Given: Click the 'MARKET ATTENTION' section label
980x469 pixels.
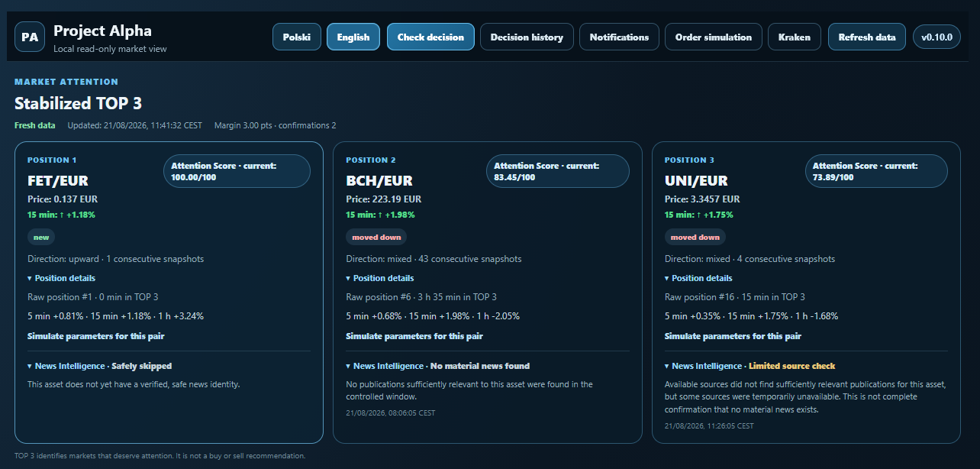Looking at the screenshot, I should click(66, 82).
